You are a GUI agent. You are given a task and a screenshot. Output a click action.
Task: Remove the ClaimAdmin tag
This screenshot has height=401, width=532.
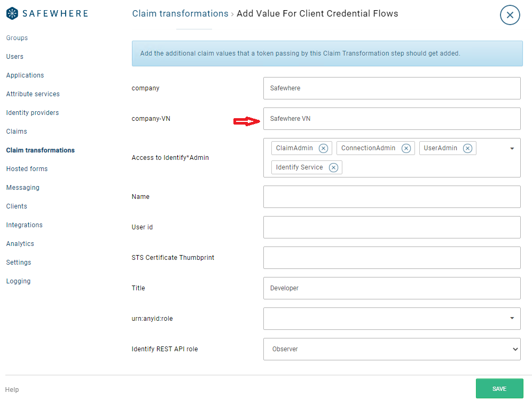pos(323,149)
